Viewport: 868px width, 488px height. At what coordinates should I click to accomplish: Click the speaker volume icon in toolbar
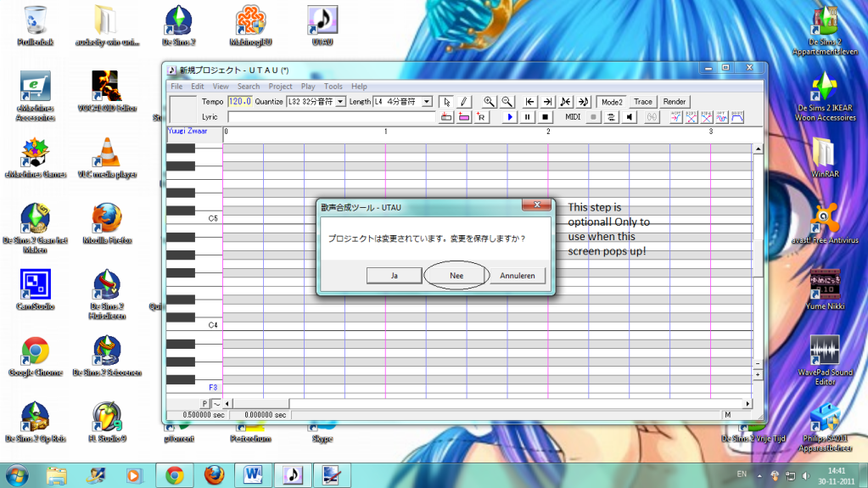(630, 117)
